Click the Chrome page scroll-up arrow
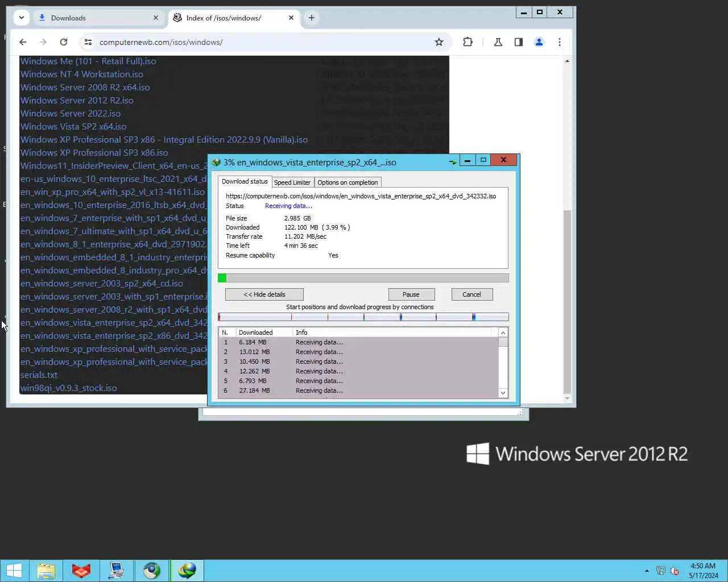This screenshot has width=728, height=582. tap(567, 61)
